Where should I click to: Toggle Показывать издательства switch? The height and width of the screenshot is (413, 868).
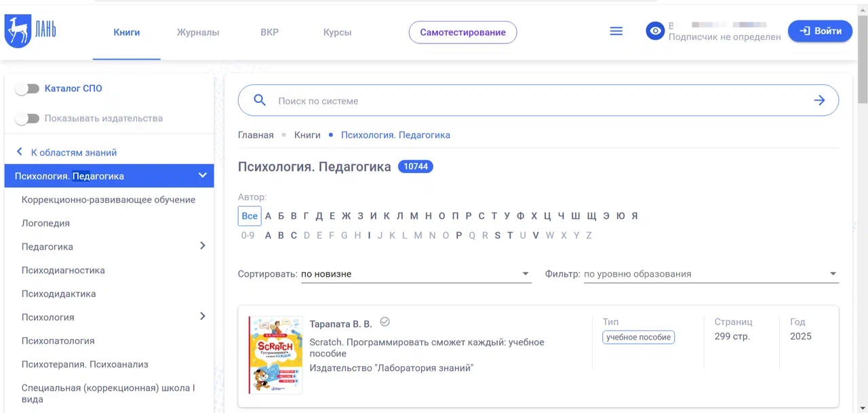[x=27, y=118]
